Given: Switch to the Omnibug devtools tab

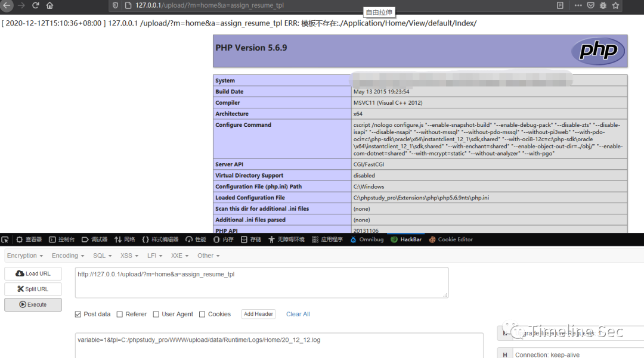Looking at the screenshot, I should tap(367, 239).
